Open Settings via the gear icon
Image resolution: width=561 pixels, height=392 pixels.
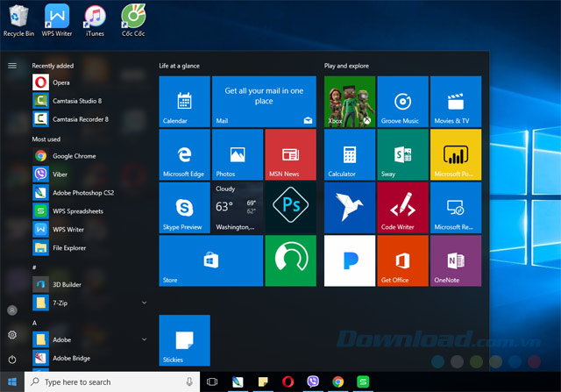(12, 335)
